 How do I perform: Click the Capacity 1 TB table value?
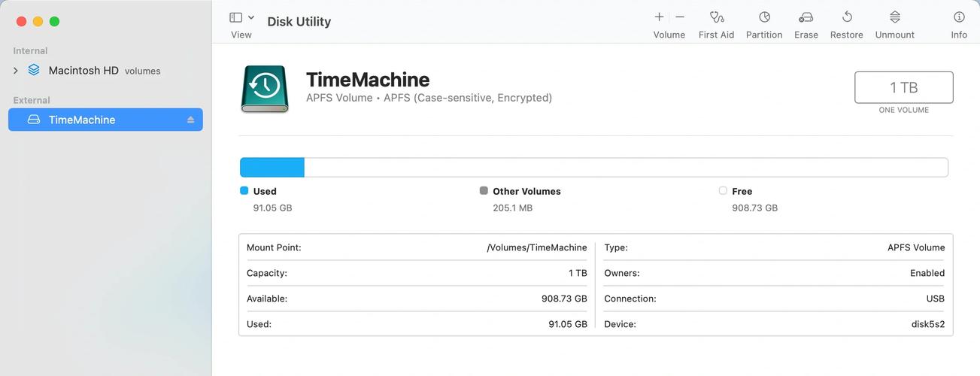(x=578, y=273)
